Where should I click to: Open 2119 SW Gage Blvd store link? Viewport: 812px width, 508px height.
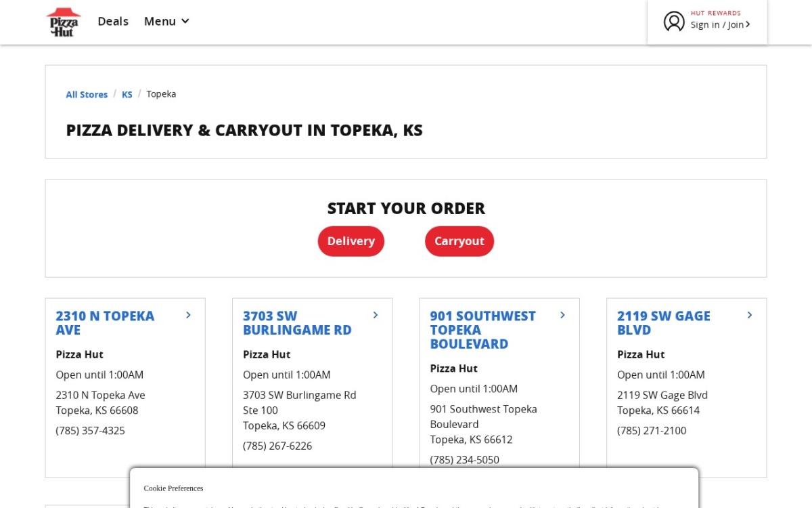pos(664,323)
